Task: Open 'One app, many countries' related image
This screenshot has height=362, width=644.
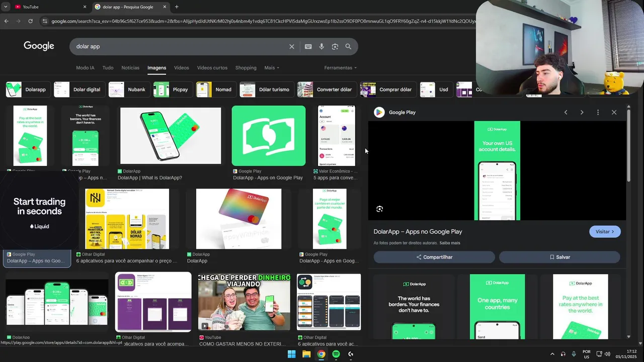Action: tap(497, 307)
